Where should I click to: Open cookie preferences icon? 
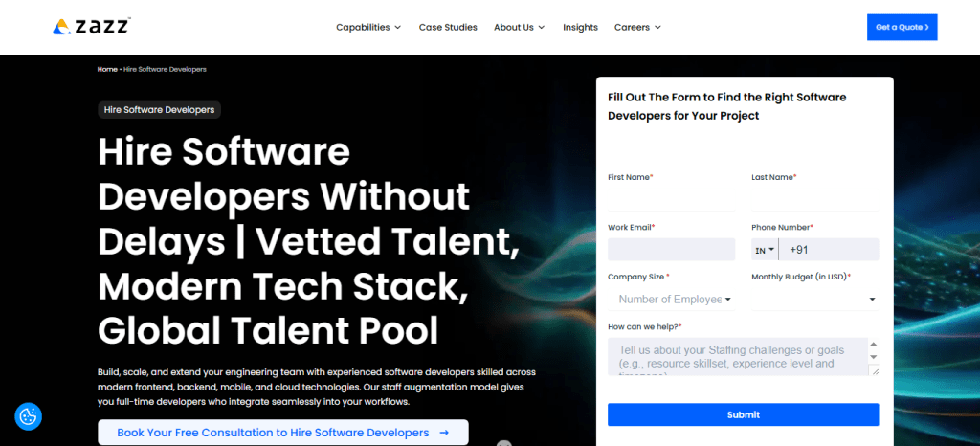tap(29, 416)
